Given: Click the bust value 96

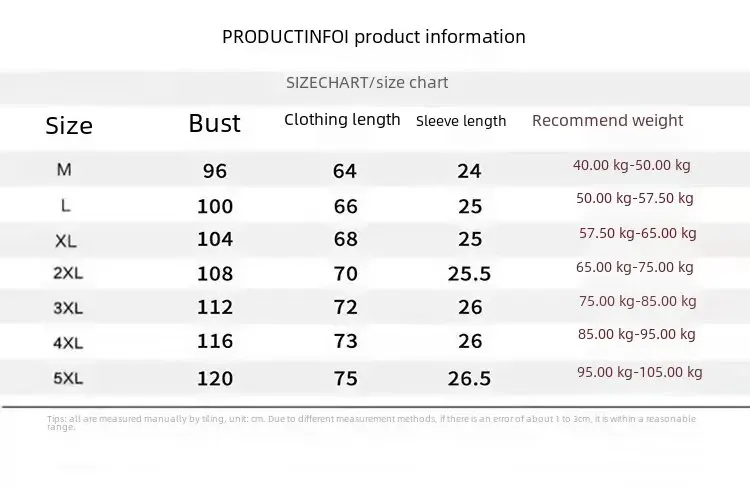Looking at the screenshot, I should (x=215, y=171).
